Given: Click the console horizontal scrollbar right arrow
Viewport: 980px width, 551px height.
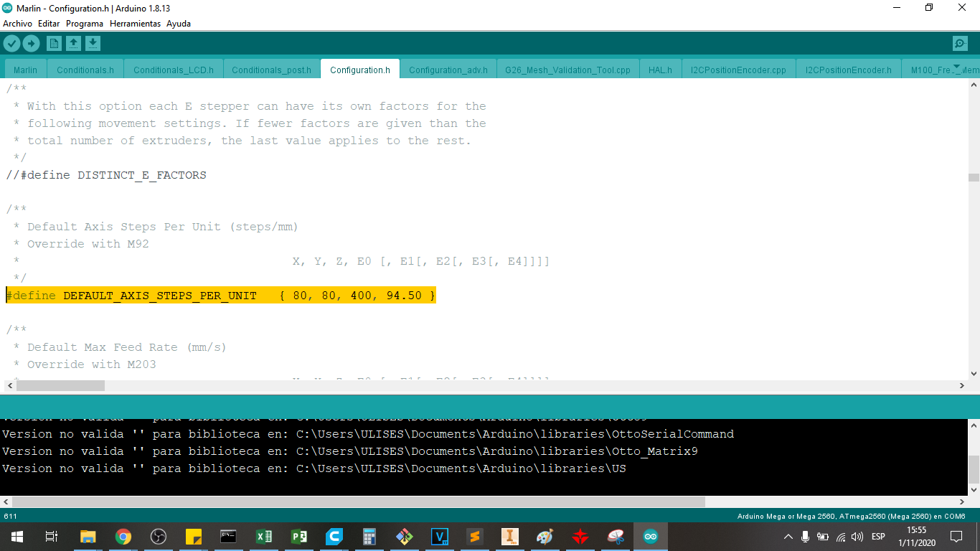Looking at the screenshot, I should point(962,502).
